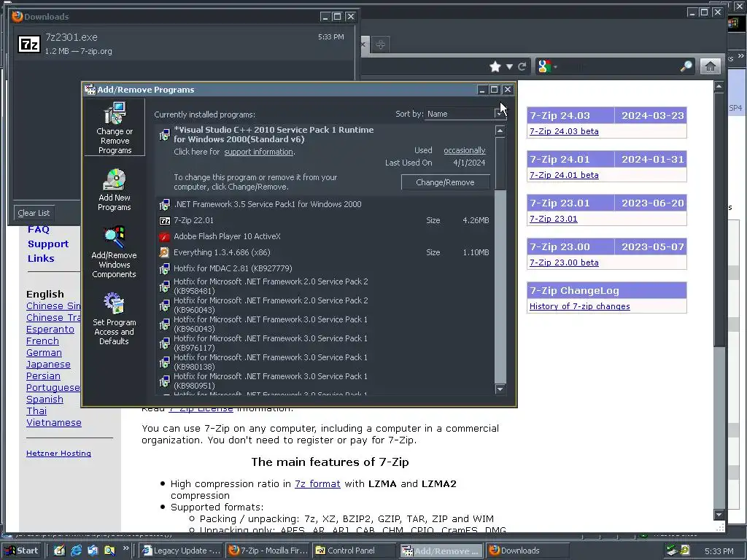Open Internet Explorer from quick launch

[x=76, y=551]
